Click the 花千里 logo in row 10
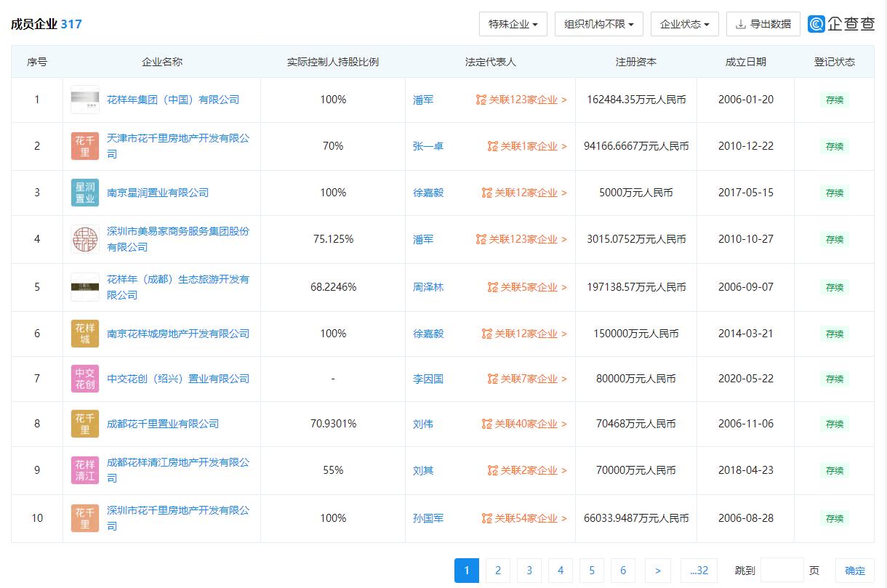 [x=85, y=518]
